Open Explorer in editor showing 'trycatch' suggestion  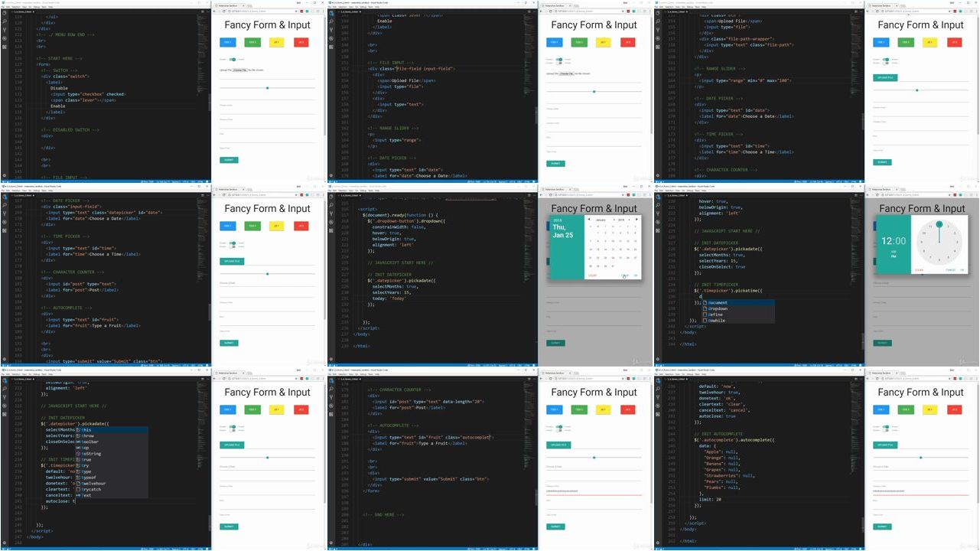click(x=5, y=380)
